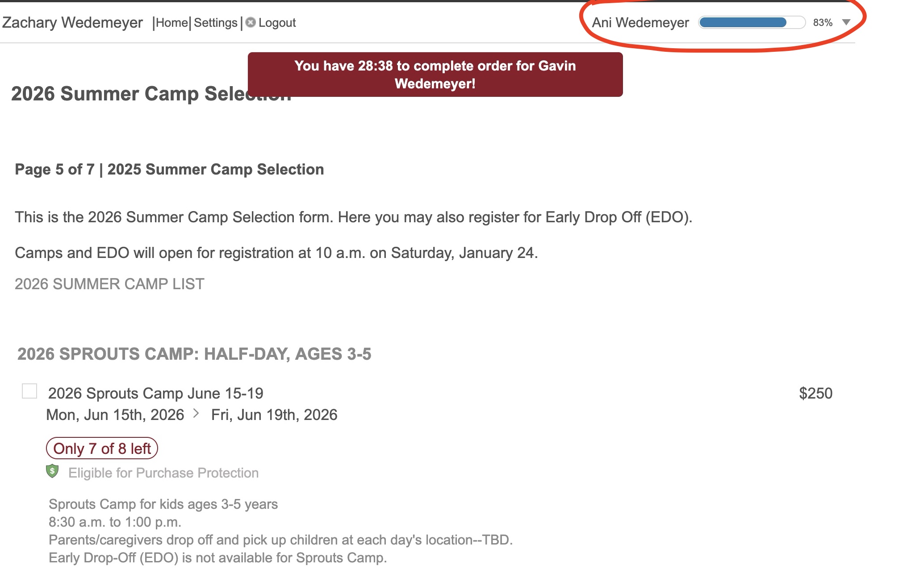The width and height of the screenshot is (924, 582).
Task: Click the 83% completion label
Action: coord(823,23)
